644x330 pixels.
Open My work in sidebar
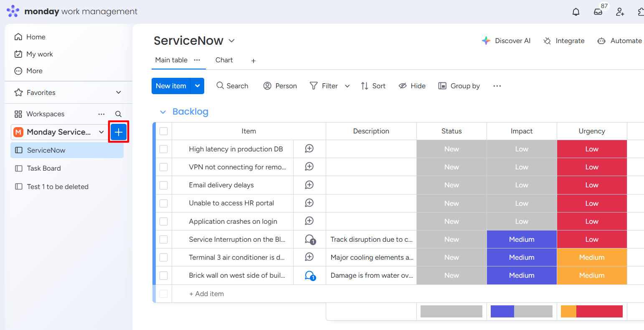pos(34,54)
